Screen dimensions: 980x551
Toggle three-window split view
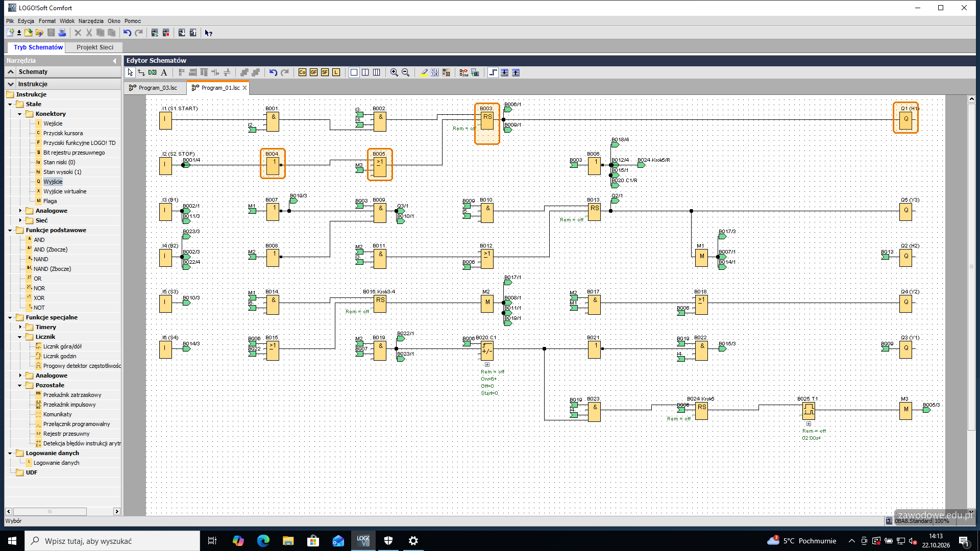(376, 72)
